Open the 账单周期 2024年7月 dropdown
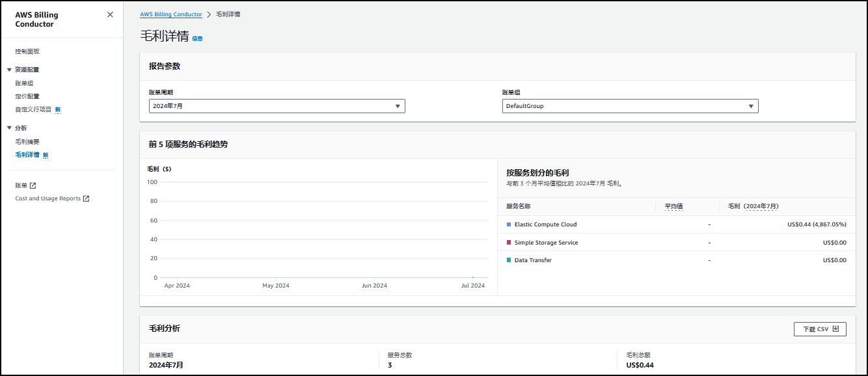This screenshot has width=868, height=376. 277,106
